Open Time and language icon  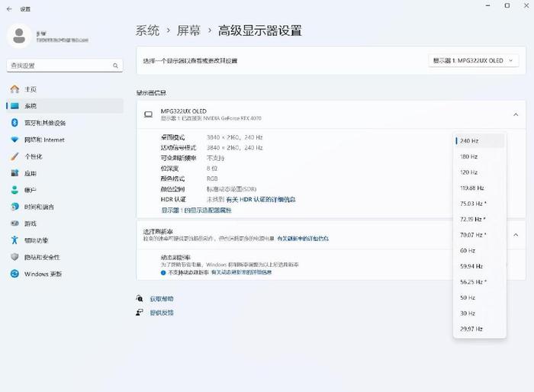[14, 207]
